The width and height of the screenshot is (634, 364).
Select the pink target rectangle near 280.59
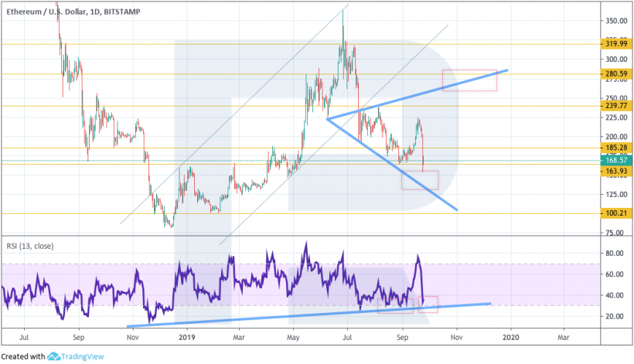pos(469,80)
